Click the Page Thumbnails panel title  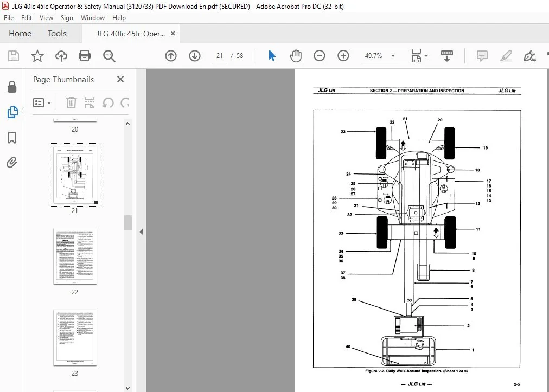(63, 80)
